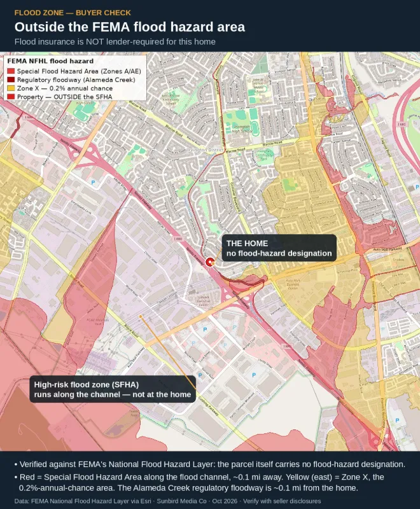420x509 pixels.
Task: Select the Property OUTSIDE the SFHA swatch
Action: pyautogui.click(x=11, y=97)
